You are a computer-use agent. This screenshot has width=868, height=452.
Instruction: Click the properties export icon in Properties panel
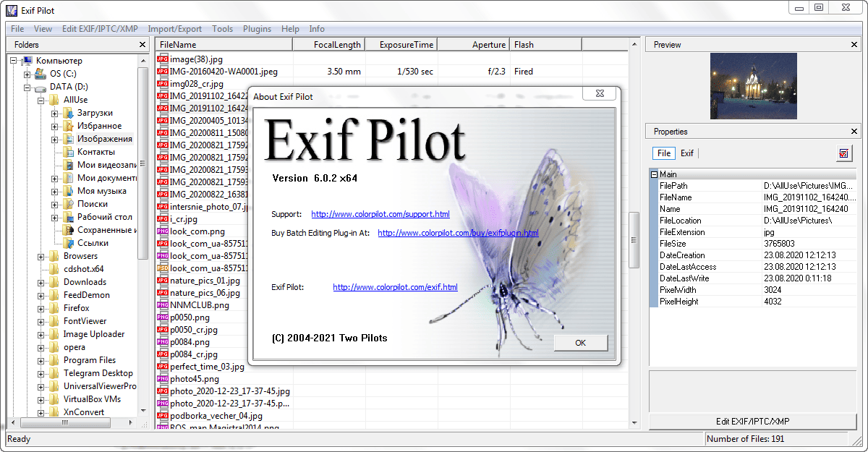point(843,153)
